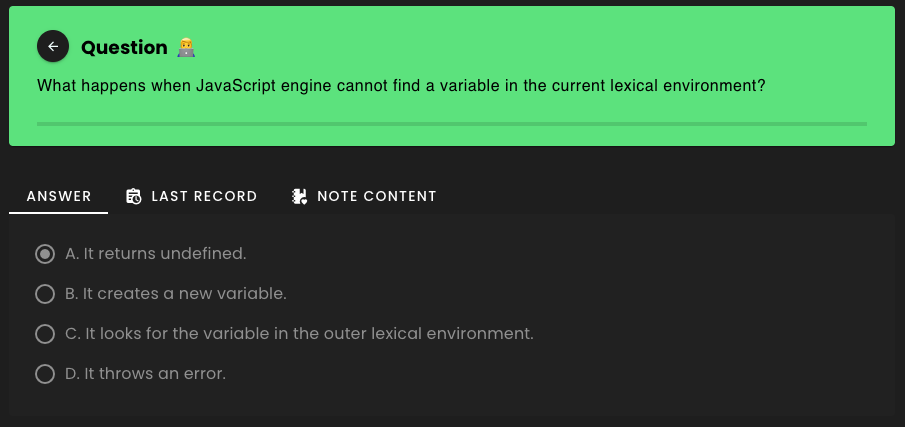Click the clipboard clock icon for Last Record

click(x=133, y=196)
